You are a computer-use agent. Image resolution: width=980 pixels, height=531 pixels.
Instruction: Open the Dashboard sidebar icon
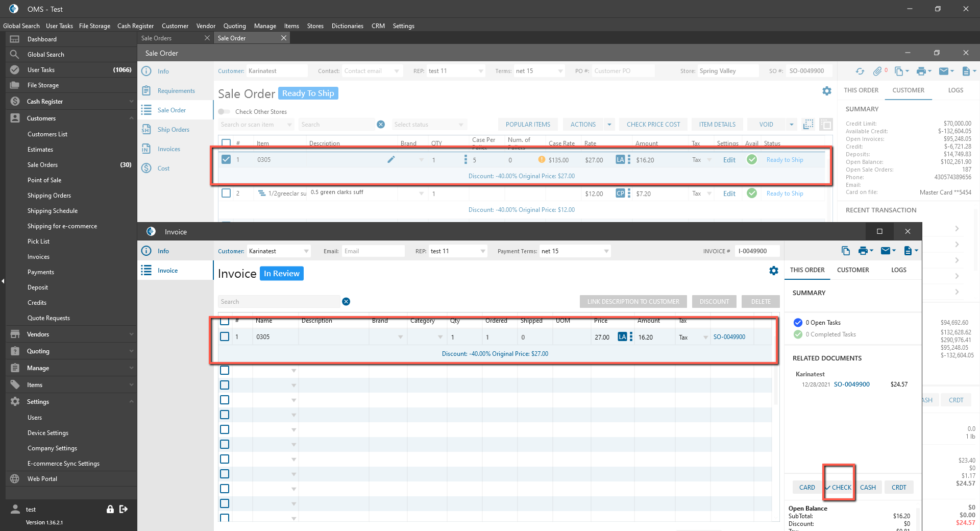tap(15, 39)
